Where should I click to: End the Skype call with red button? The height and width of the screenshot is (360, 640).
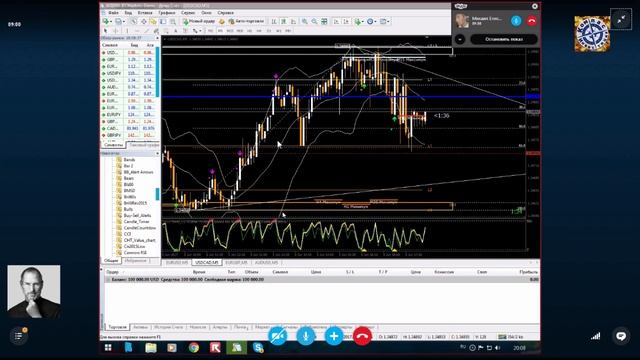click(362, 336)
